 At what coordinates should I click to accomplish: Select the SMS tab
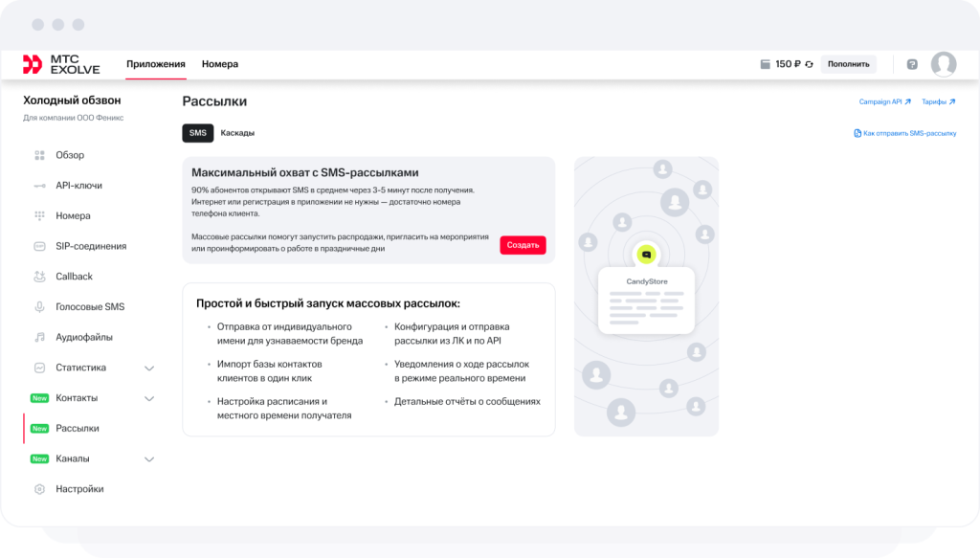click(x=198, y=133)
